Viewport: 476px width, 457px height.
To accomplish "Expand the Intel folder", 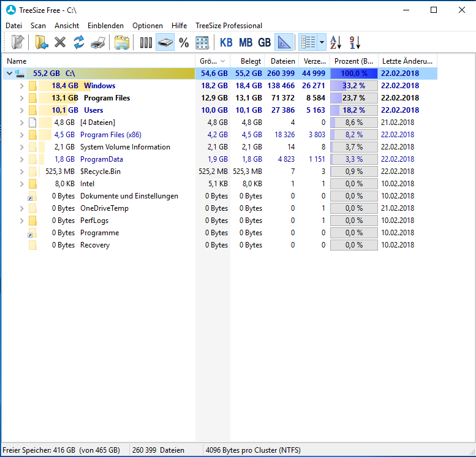I will (21, 184).
